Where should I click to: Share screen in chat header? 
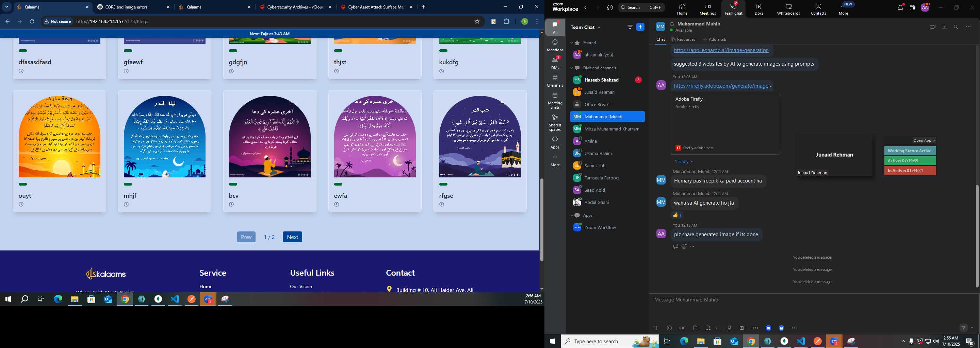tap(944, 27)
